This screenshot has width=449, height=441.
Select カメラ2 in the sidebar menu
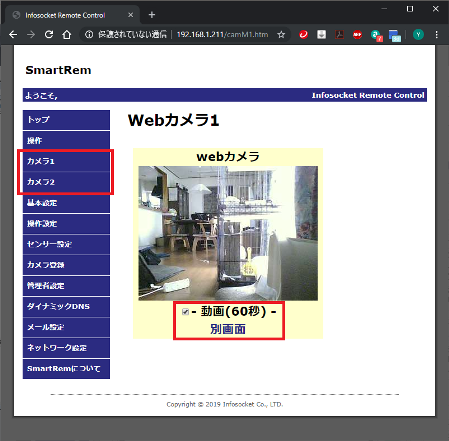click(66, 182)
